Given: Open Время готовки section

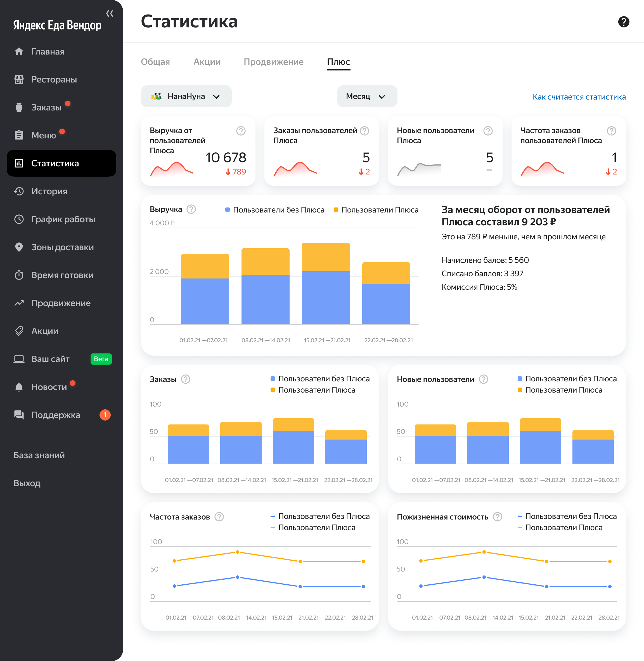Looking at the screenshot, I should coord(61,275).
